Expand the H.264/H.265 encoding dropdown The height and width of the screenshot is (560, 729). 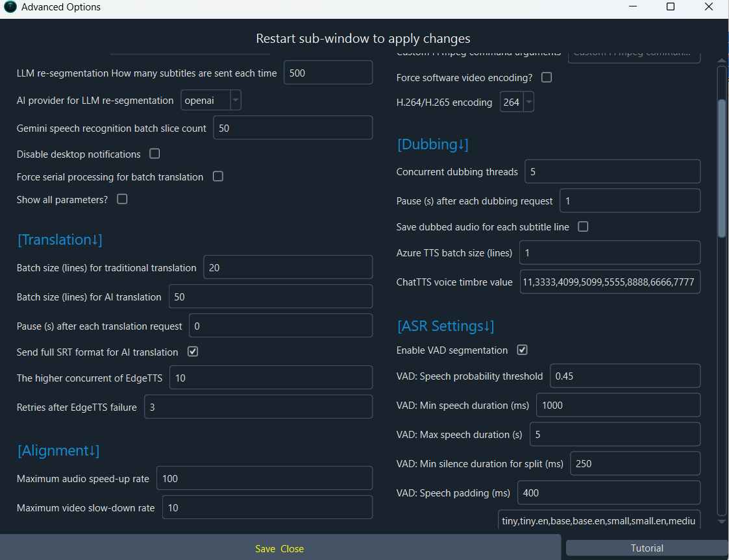[x=517, y=102]
